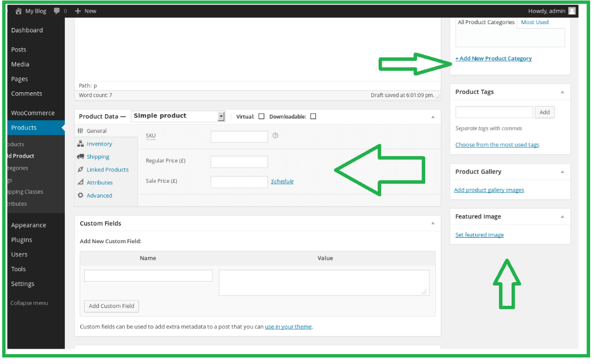Collapse the Product Tags panel
The height and width of the screenshot is (364, 600).
(562, 92)
